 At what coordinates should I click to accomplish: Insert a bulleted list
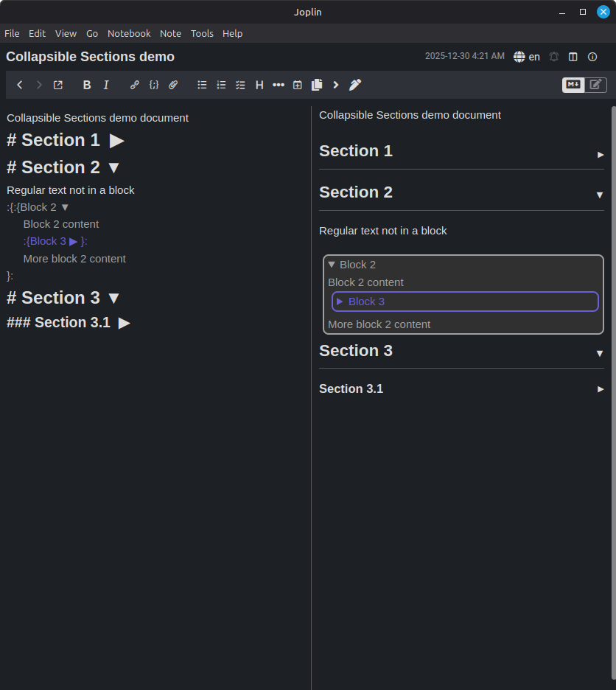coord(202,85)
